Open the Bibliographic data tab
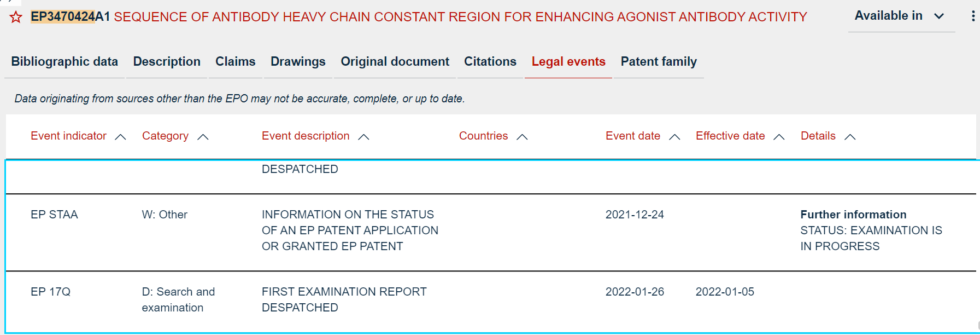 [x=64, y=61]
